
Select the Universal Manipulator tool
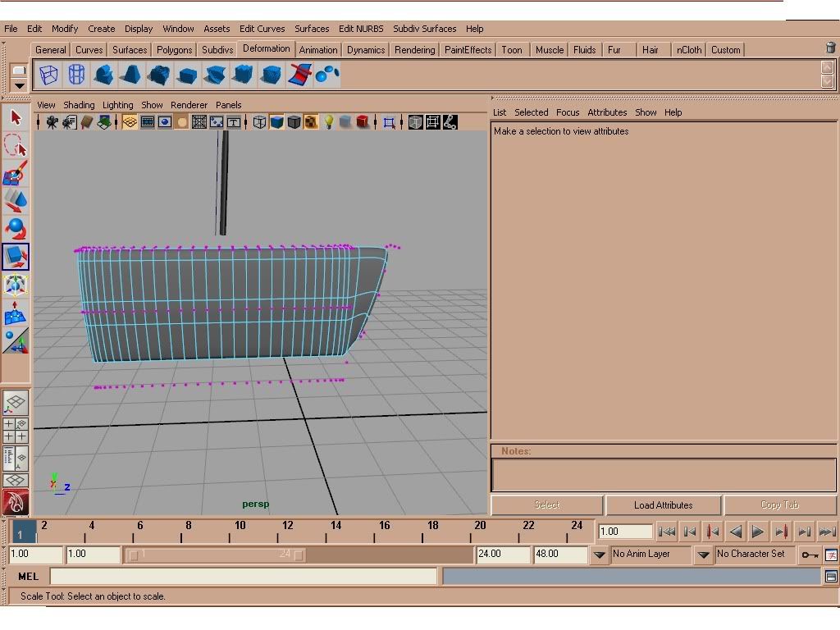[16, 285]
